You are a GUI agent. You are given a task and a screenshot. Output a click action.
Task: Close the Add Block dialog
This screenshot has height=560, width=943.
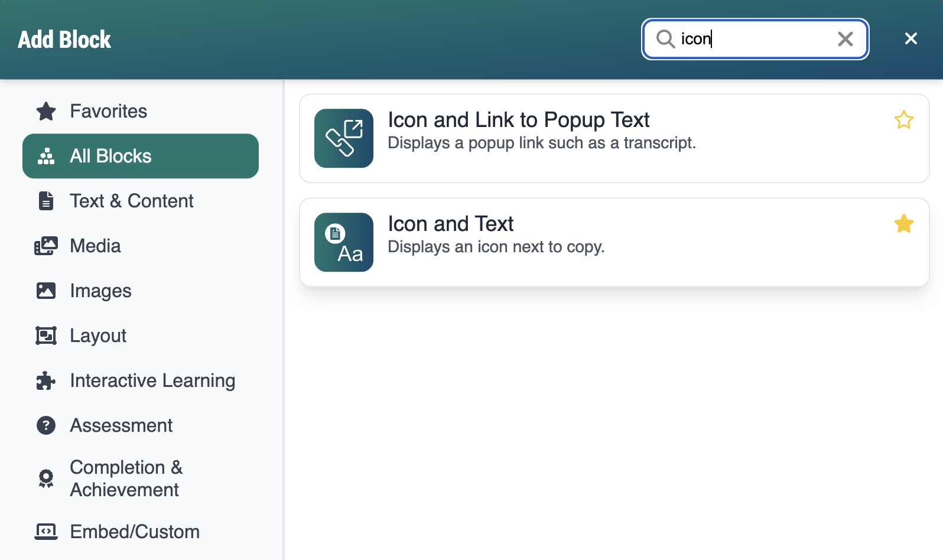click(911, 38)
